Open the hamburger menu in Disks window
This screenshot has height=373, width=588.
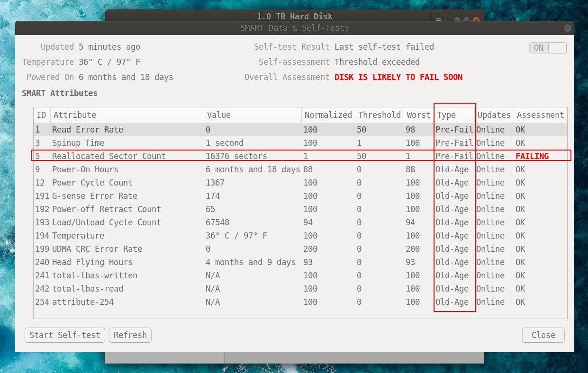pos(438,19)
